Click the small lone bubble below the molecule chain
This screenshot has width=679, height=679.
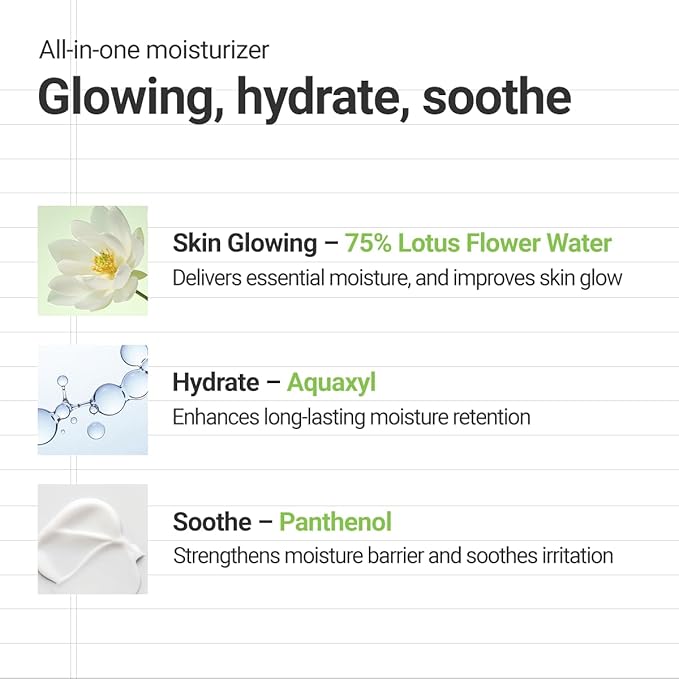[96, 430]
